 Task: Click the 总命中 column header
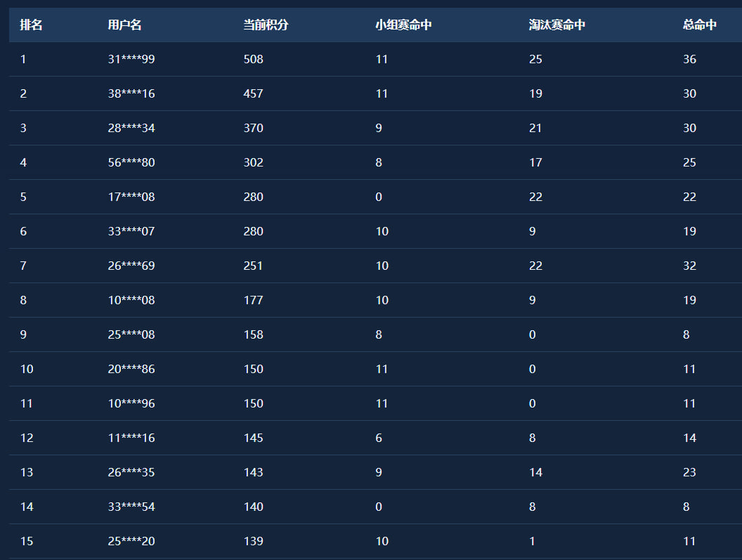pos(699,25)
